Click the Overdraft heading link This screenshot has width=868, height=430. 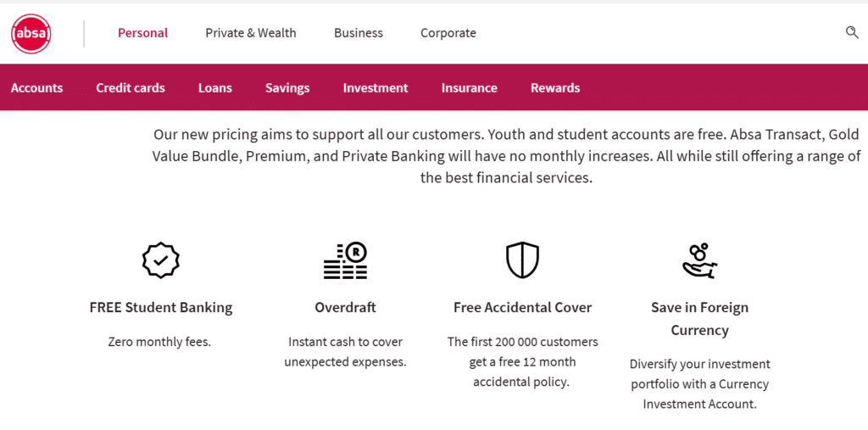click(345, 307)
